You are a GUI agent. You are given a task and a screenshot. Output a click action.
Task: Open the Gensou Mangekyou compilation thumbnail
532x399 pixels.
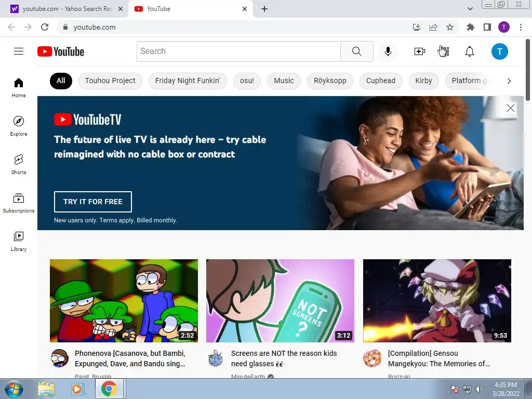coord(437,301)
